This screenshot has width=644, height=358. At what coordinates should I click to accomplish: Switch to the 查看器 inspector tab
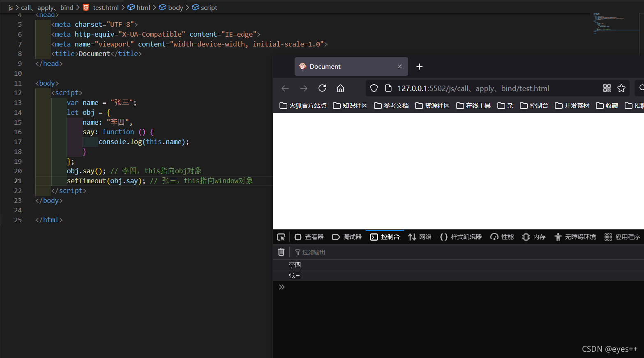[x=309, y=237]
